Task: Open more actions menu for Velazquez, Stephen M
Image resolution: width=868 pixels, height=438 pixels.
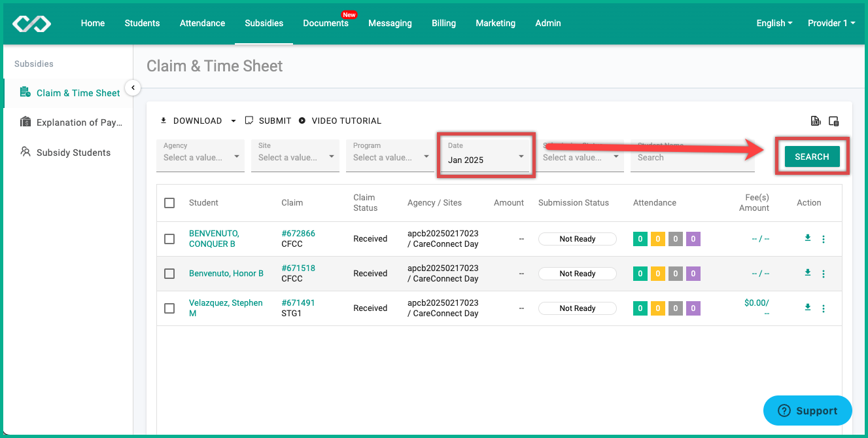Action: click(x=823, y=308)
